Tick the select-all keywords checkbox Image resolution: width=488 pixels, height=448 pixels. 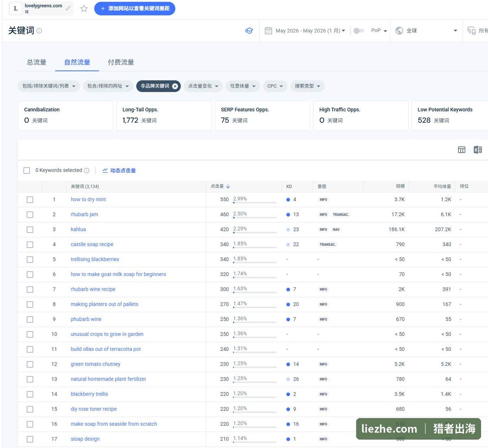[x=27, y=170]
